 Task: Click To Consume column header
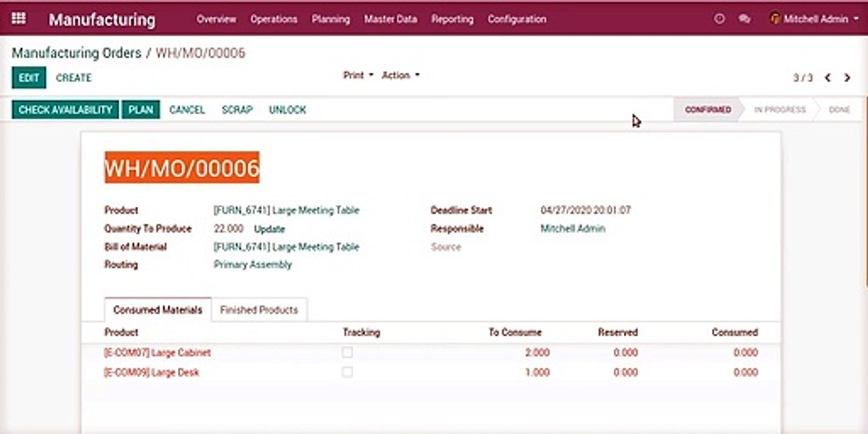515,332
